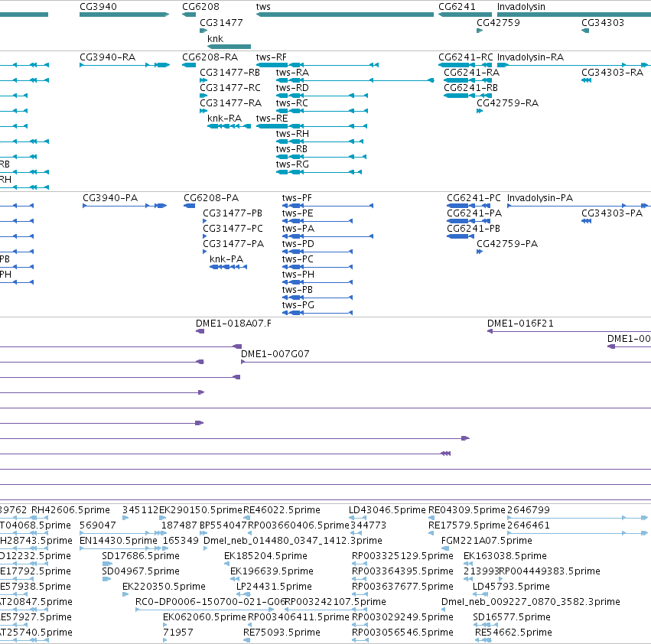Select EST RE46022.5prime

coord(282,510)
